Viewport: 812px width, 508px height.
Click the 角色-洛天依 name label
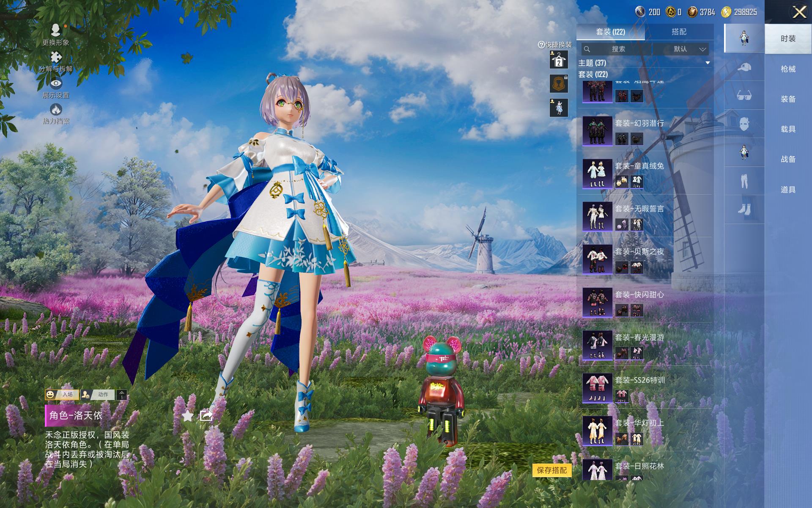pos(76,416)
